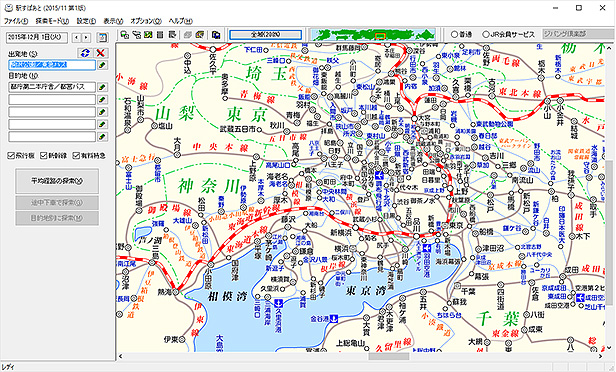
Task: Click 津田沼 station on the map
Action: click(478, 249)
